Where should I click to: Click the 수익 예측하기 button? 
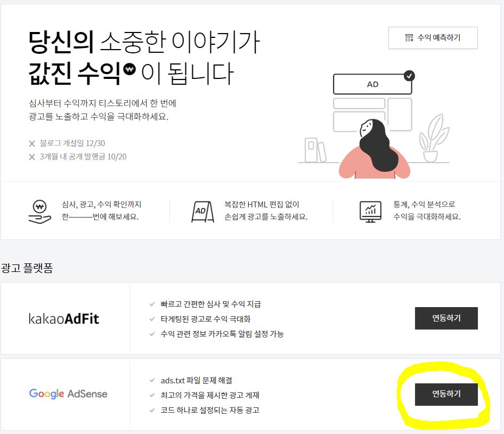(x=433, y=38)
